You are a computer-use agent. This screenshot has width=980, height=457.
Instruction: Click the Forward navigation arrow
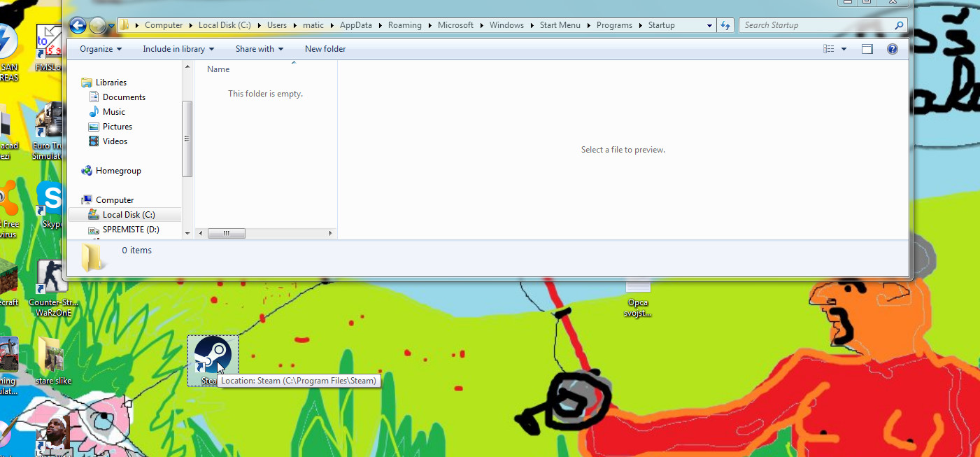click(97, 26)
